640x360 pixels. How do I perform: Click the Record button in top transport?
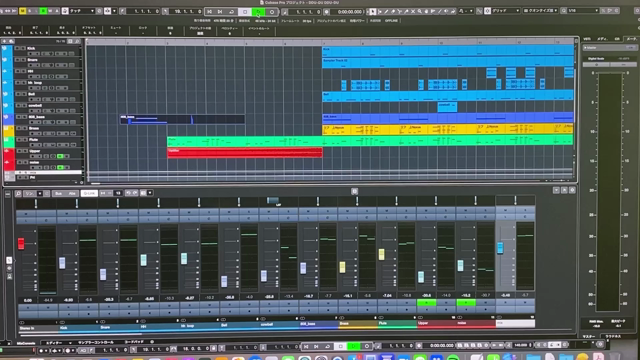[272, 12]
